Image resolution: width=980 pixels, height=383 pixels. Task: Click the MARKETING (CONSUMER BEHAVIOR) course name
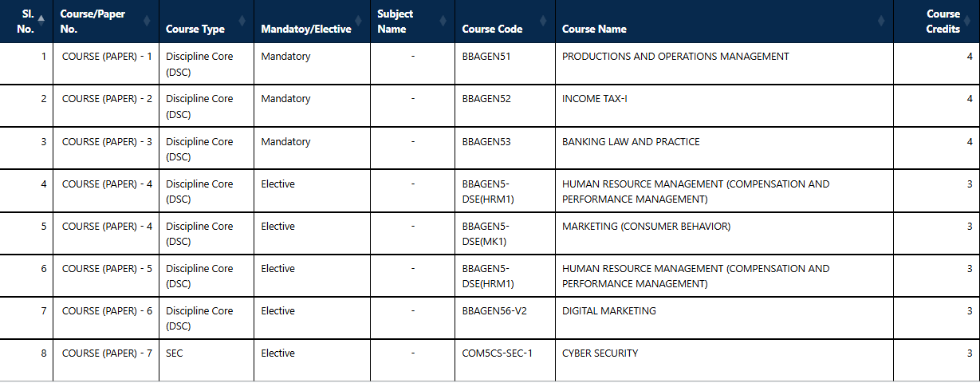coord(646,227)
